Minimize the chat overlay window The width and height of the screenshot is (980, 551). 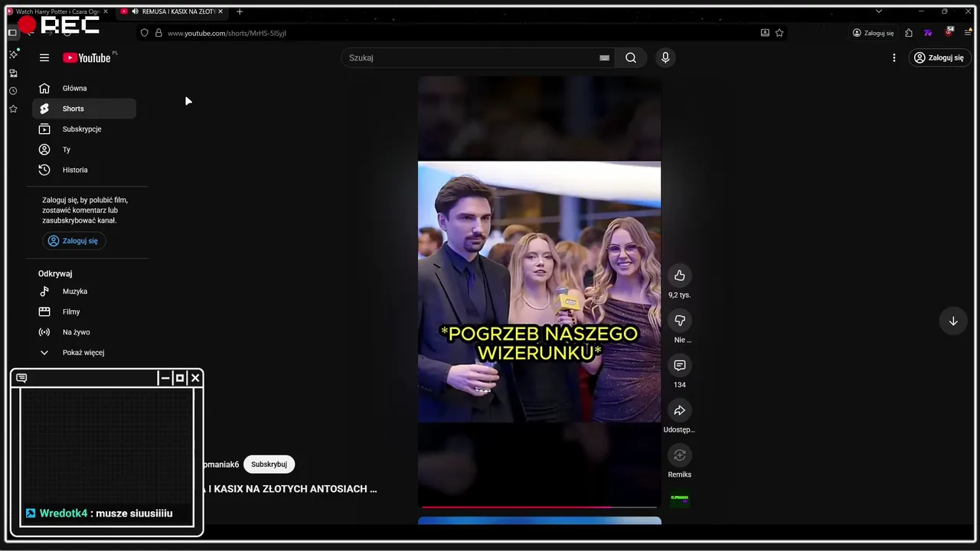(x=165, y=378)
